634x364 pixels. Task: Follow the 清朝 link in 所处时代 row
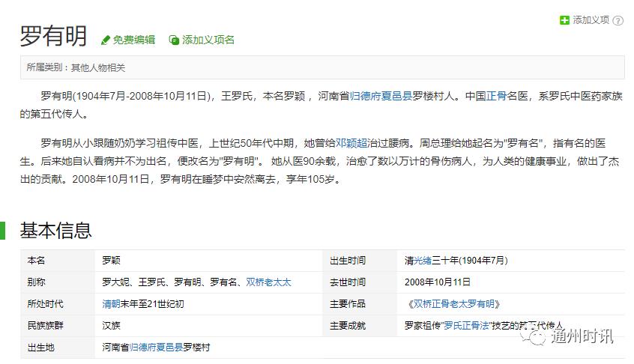coord(112,304)
